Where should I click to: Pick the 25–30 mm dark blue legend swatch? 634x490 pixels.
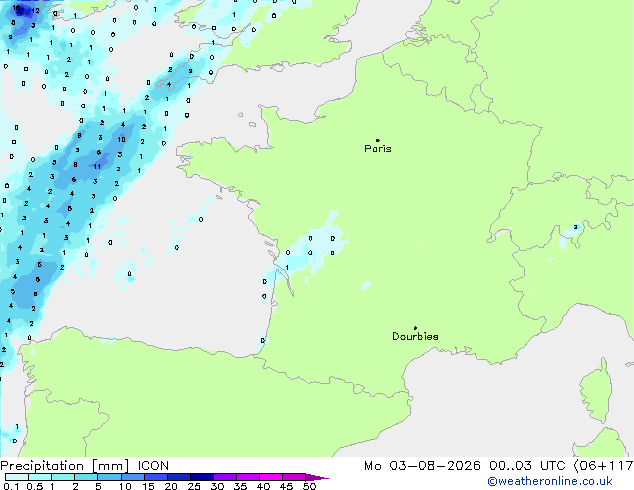pyautogui.click(x=202, y=477)
